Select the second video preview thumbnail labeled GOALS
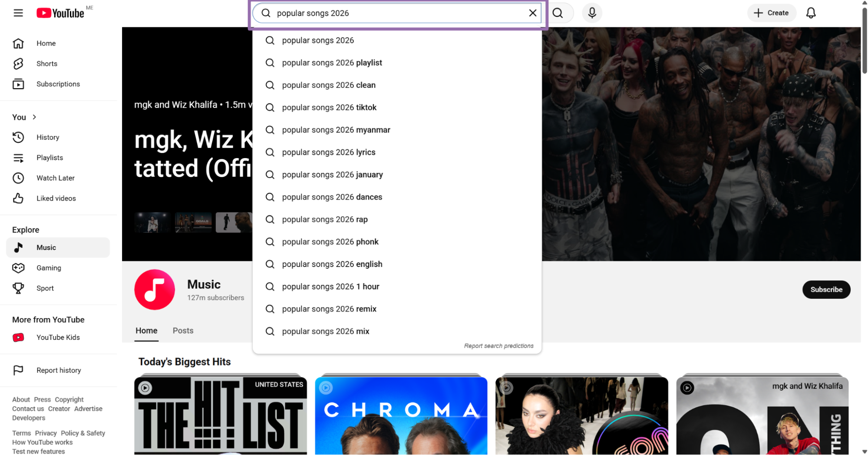Viewport: 868px width, 455px height. point(193,222)
